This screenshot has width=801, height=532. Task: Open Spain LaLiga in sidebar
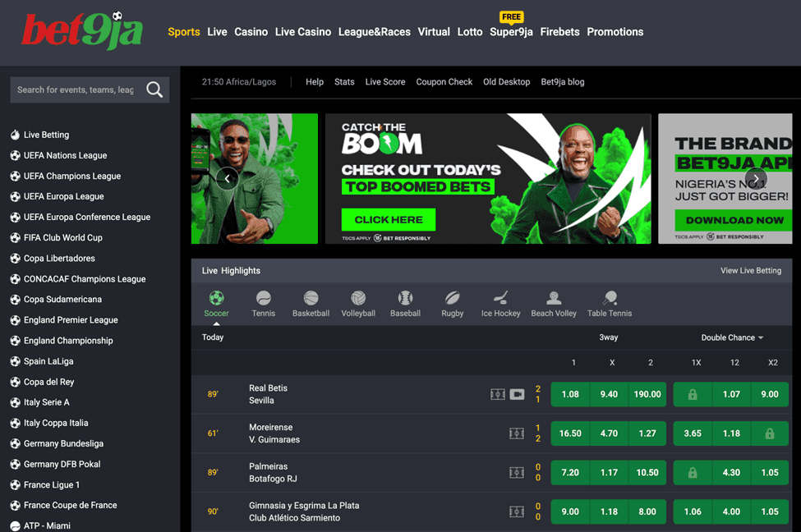(x=48, y=361)
